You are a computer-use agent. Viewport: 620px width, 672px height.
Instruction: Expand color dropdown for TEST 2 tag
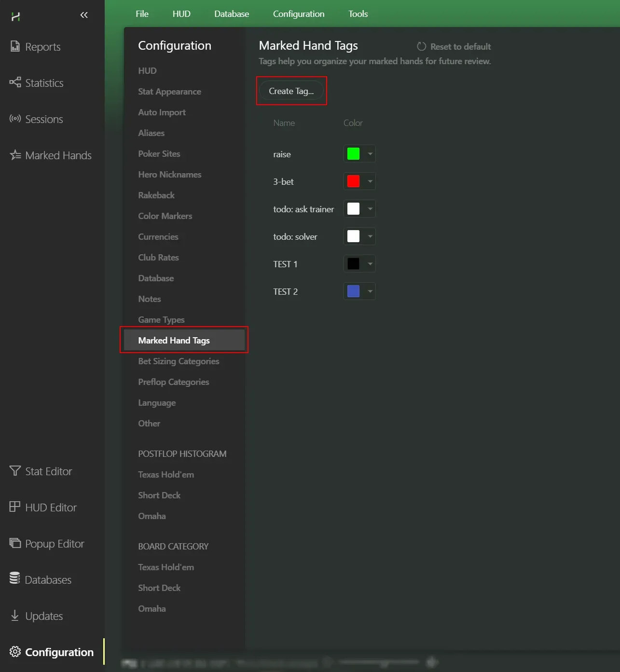370,291
